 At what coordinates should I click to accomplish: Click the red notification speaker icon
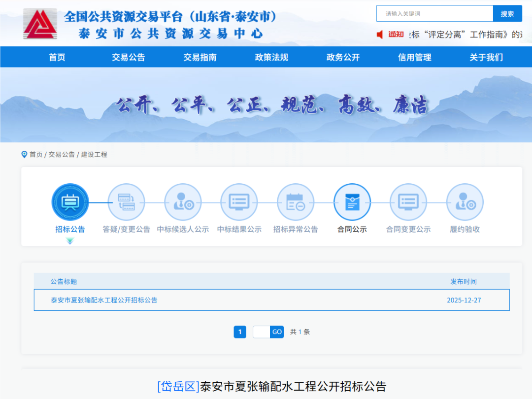(x=380, y=34)
